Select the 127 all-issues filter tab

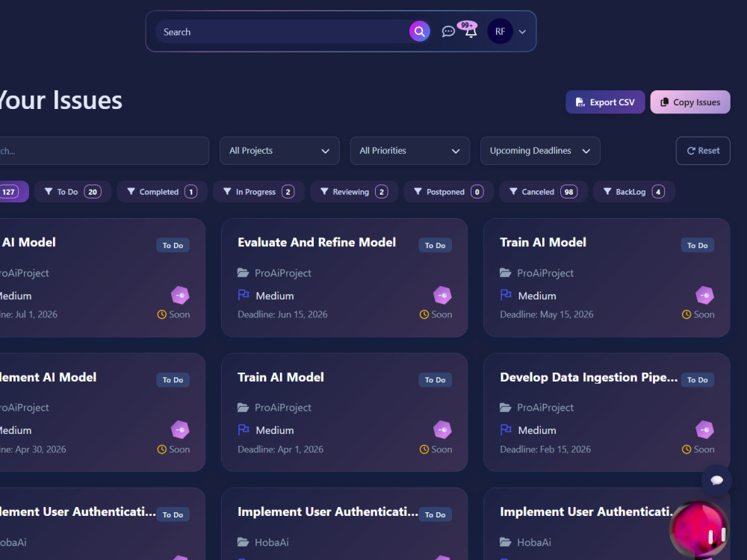[x=13, y=192]
